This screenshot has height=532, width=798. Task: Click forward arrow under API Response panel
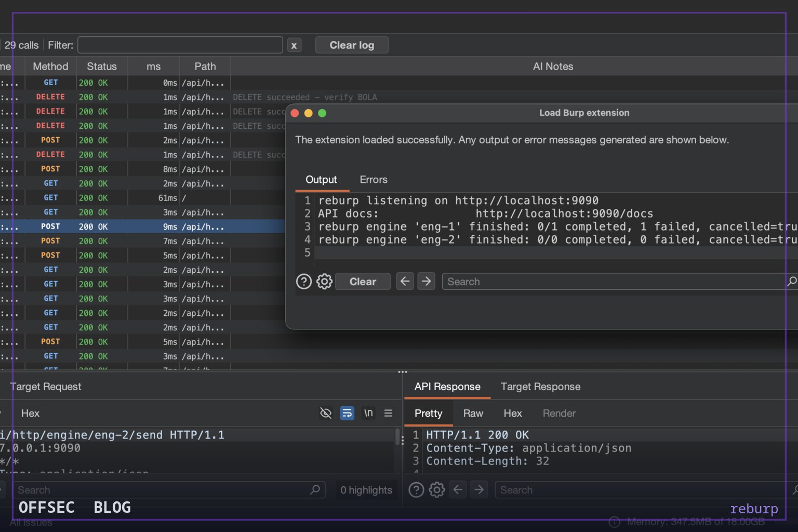click(479, 489)
